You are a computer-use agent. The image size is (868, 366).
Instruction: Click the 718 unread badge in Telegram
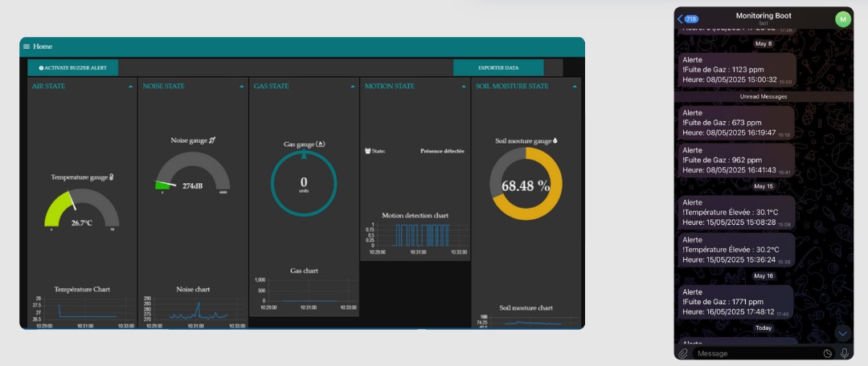click(691, 18)
